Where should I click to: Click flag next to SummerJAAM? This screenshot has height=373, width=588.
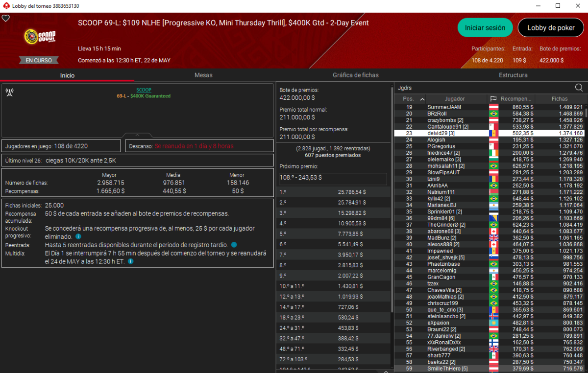click(x=493, y=107)
